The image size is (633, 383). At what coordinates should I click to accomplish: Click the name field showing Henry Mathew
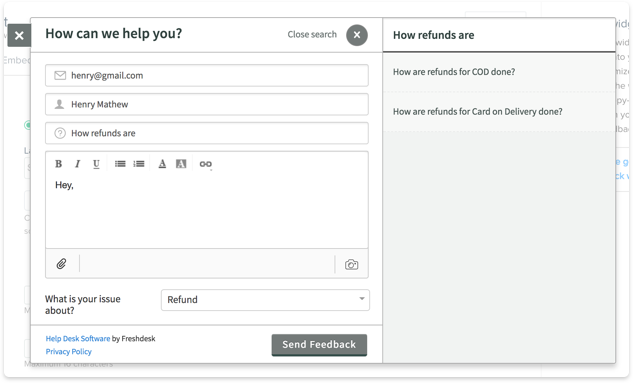click(x=207, y=105)
